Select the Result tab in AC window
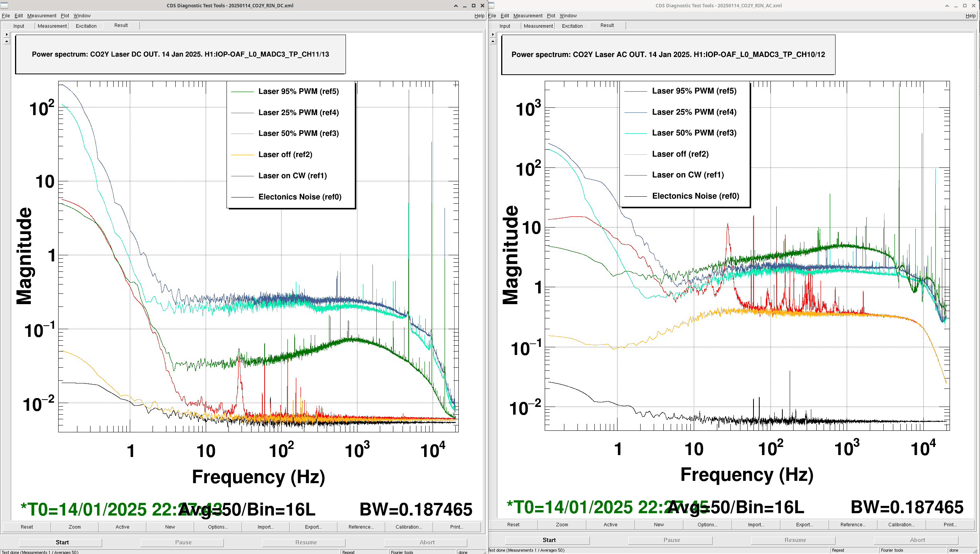This screenshot has width=980, height=554. coord(607,25)
